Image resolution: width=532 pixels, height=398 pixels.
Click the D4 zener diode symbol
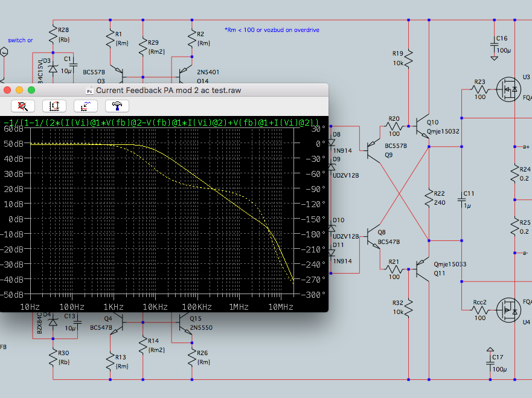pos(53,322)
